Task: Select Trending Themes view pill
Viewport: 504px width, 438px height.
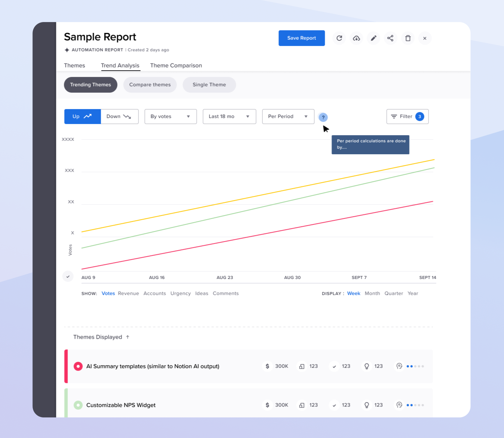Action: [x=90, y=85]
